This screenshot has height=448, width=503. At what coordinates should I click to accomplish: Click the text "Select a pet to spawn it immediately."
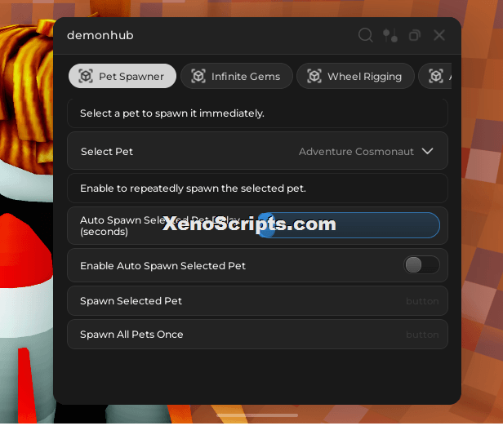point(172,113)
